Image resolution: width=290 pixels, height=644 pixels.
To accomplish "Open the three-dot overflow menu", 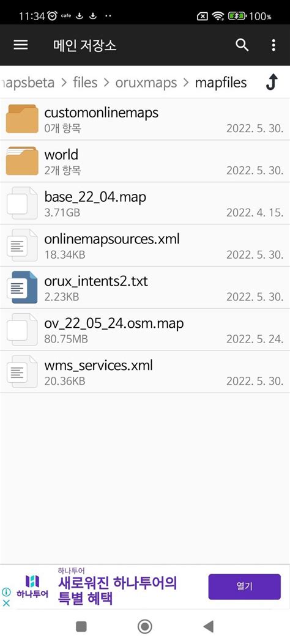I will [273, 45].
